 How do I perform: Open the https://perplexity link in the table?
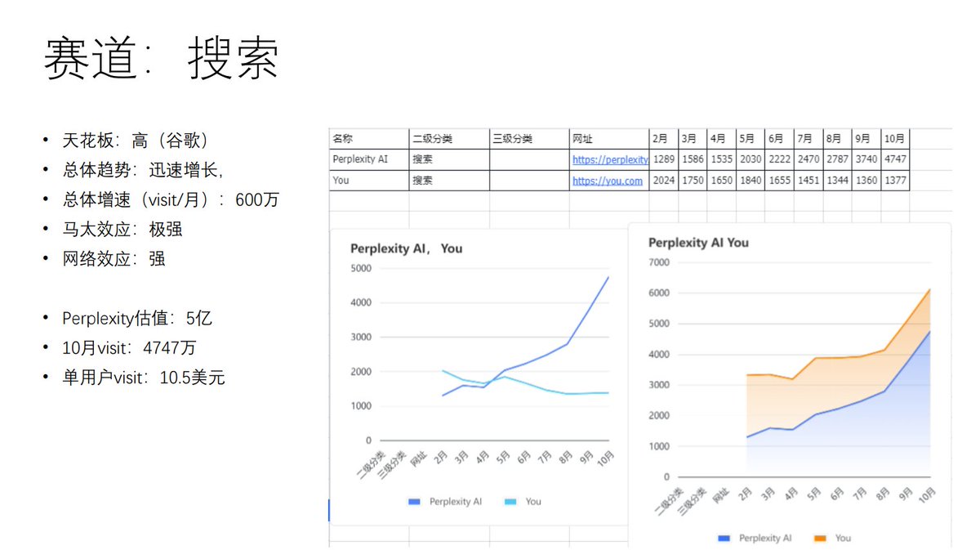click(x=610, y=159)
